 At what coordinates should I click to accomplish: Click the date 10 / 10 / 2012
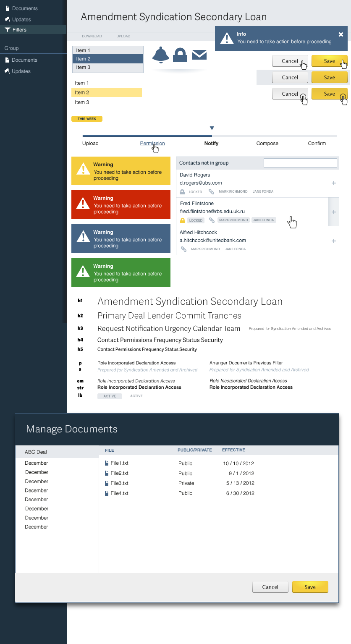coord(238,463)
